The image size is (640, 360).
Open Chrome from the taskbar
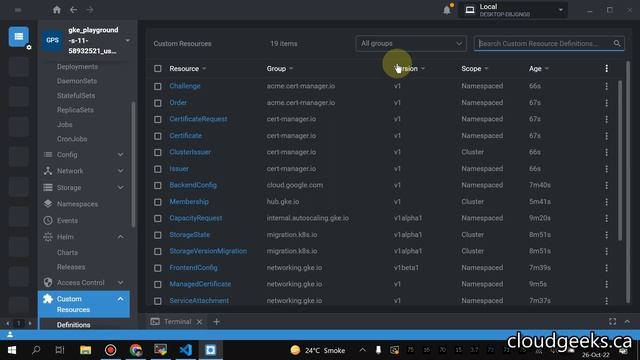pos(136,350)
